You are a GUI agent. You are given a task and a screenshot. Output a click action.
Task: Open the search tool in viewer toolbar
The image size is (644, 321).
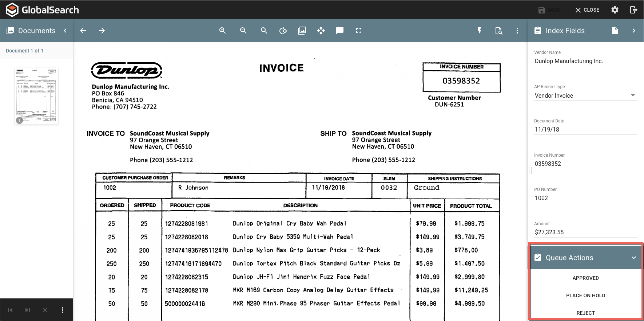coord(264,31)
